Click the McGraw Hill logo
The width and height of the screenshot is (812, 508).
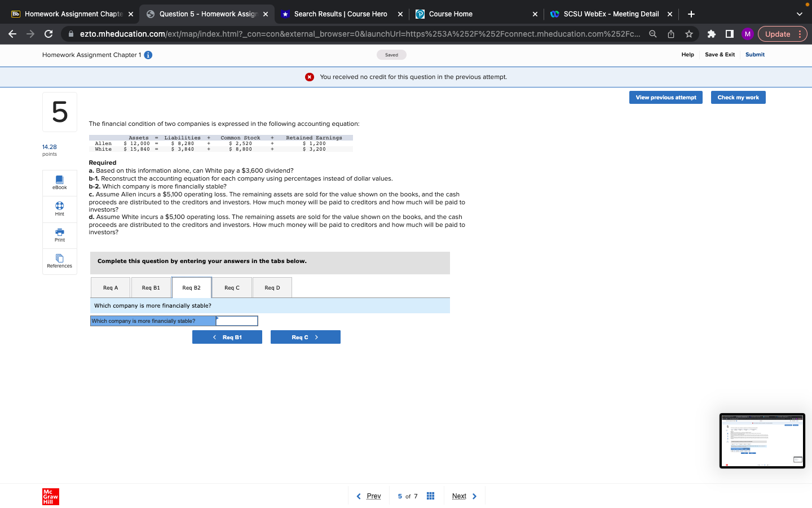pyautogui.click(x=51, y=497)
